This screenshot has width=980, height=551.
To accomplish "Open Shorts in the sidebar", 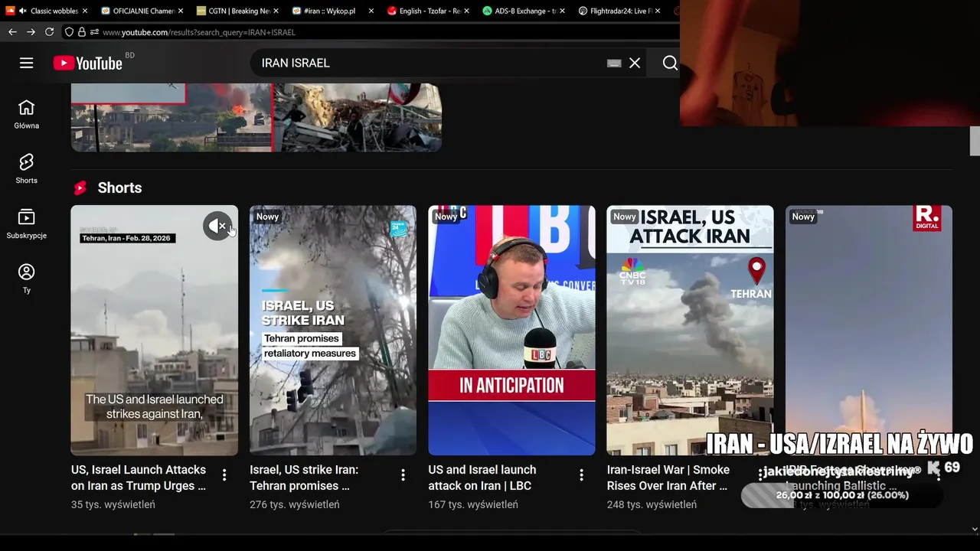I will tap(27, 169).
